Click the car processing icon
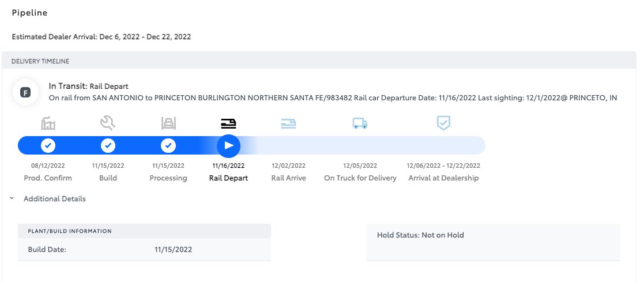 coord(168,123)
